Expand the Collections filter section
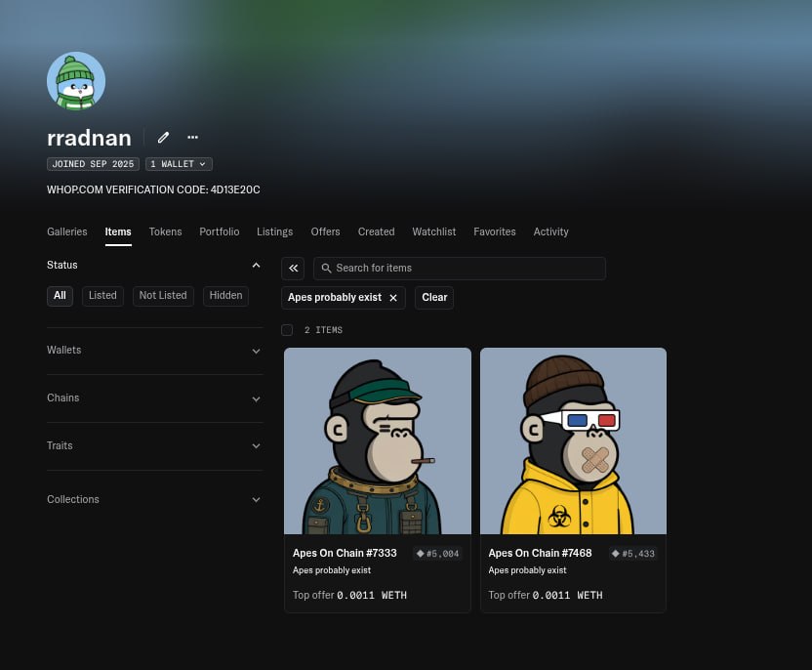The image size is (812, 670). point(155,499)
